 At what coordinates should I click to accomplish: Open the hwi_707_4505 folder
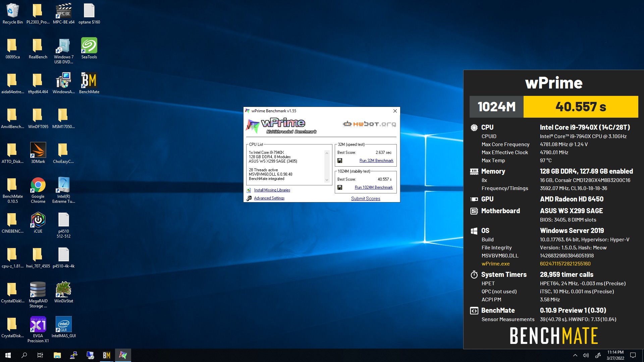(38, 258)
